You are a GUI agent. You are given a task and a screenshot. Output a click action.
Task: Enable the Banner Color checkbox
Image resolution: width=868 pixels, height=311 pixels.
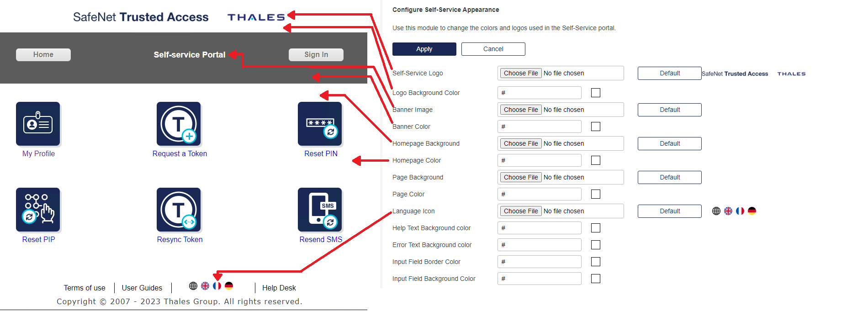coord(595,127)
